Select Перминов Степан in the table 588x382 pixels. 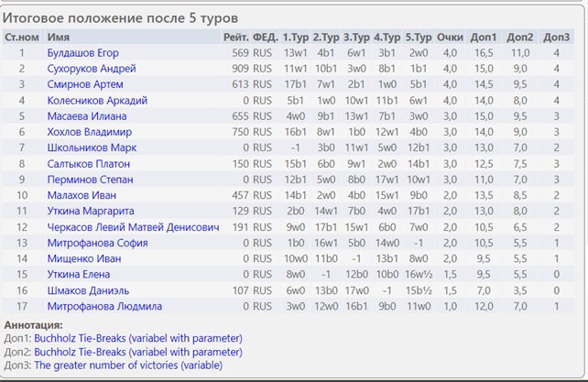[90, 180]
